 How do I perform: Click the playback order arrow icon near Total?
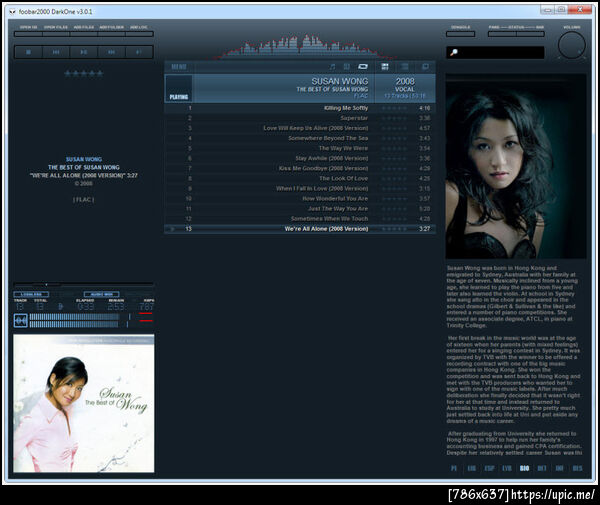60,306
